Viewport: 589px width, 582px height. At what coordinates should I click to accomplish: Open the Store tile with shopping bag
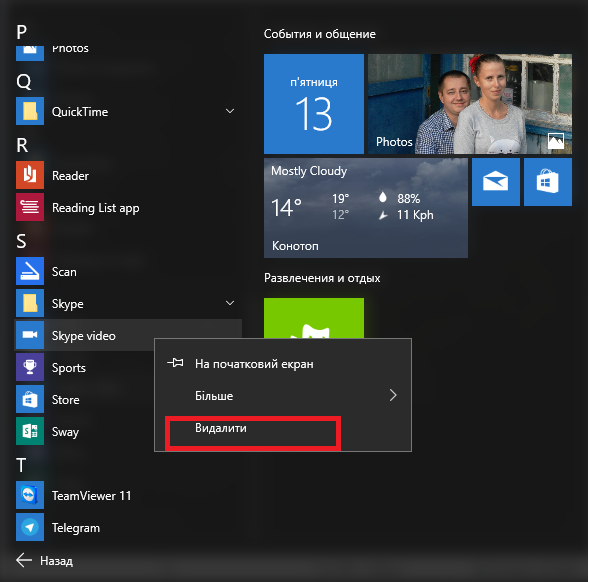(548, 182)
